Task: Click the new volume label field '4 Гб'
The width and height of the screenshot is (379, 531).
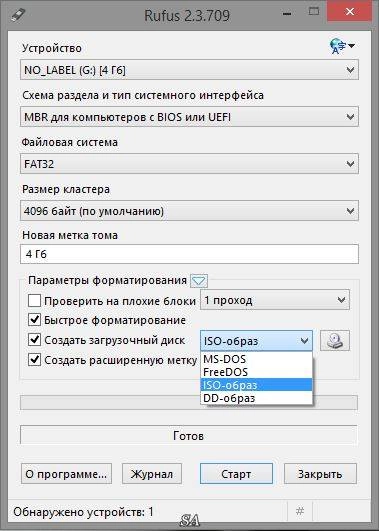Action: pyautogui.click(x=189, y=254)
